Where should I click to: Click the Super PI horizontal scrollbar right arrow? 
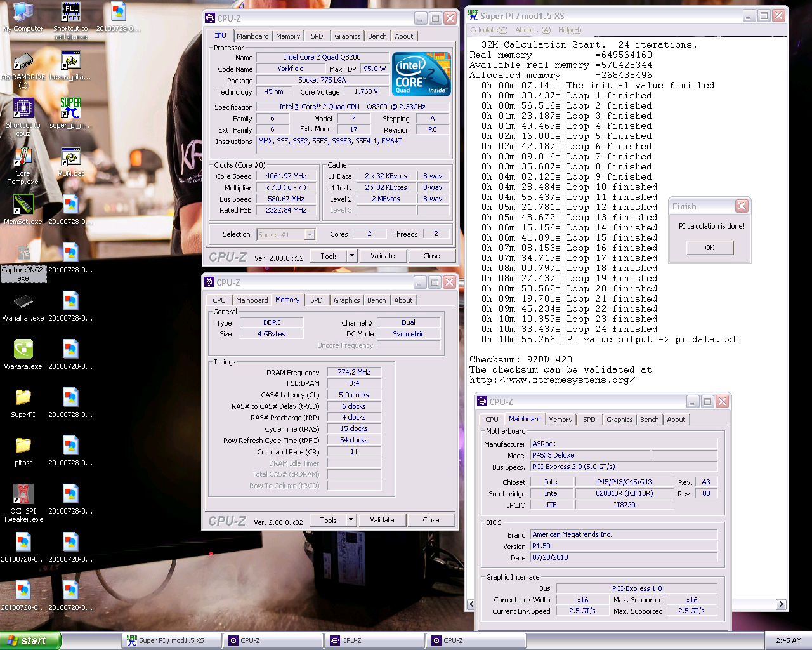(781, 604)
